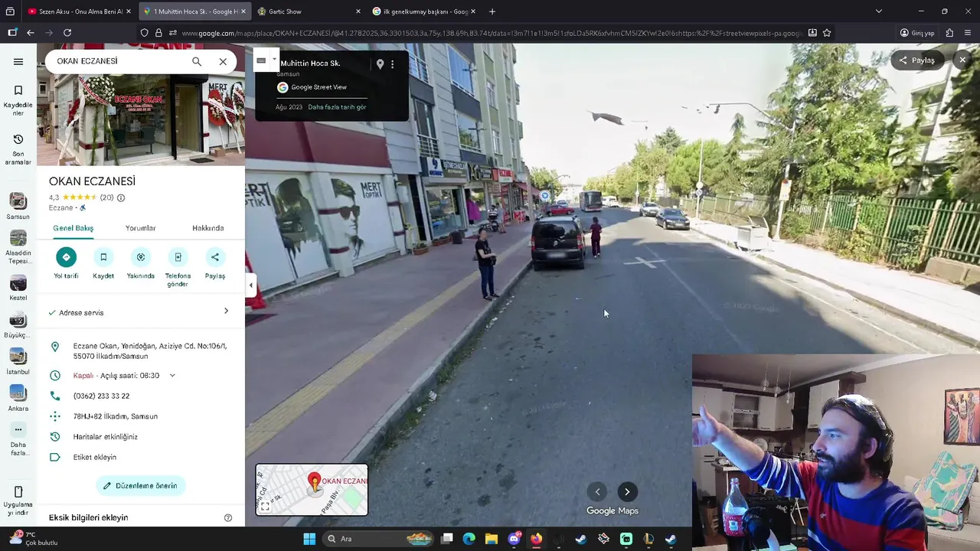Image resolution: width=980 pixels, height=551 pixels.
Task: Open Discord from the taskbar
Action: click(x=514, y=539)
